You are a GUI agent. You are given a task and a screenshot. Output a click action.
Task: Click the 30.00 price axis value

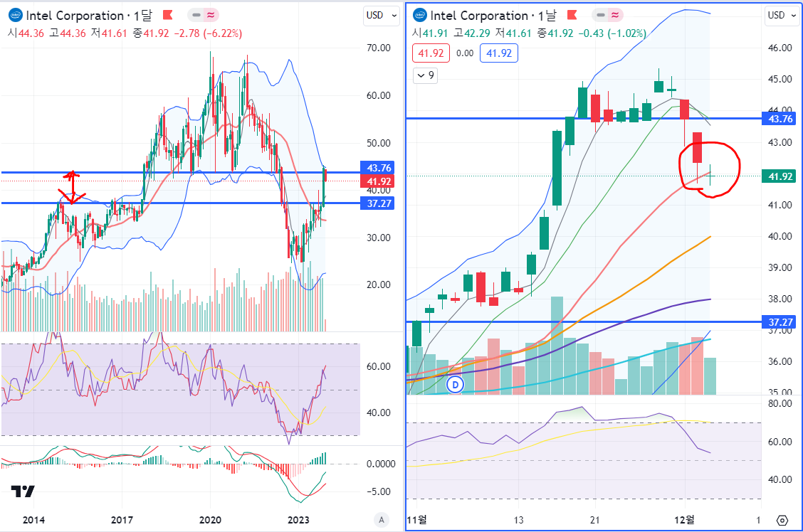click(x=379, y=238)
